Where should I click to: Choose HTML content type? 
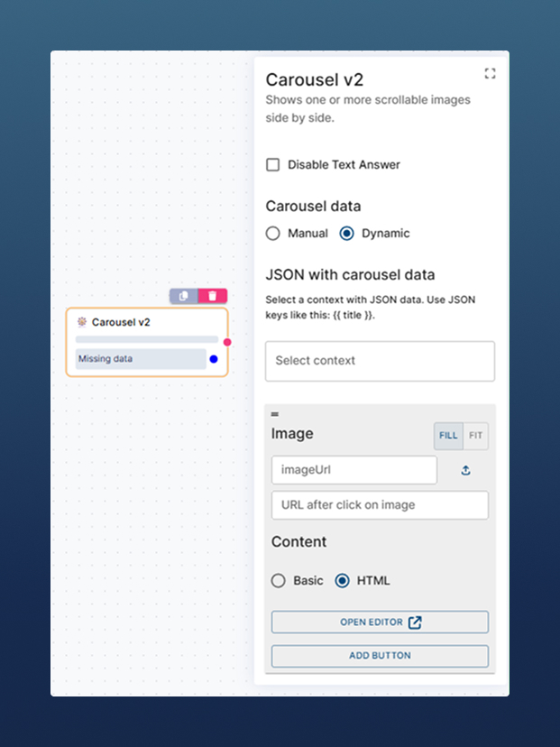(342, 581)
